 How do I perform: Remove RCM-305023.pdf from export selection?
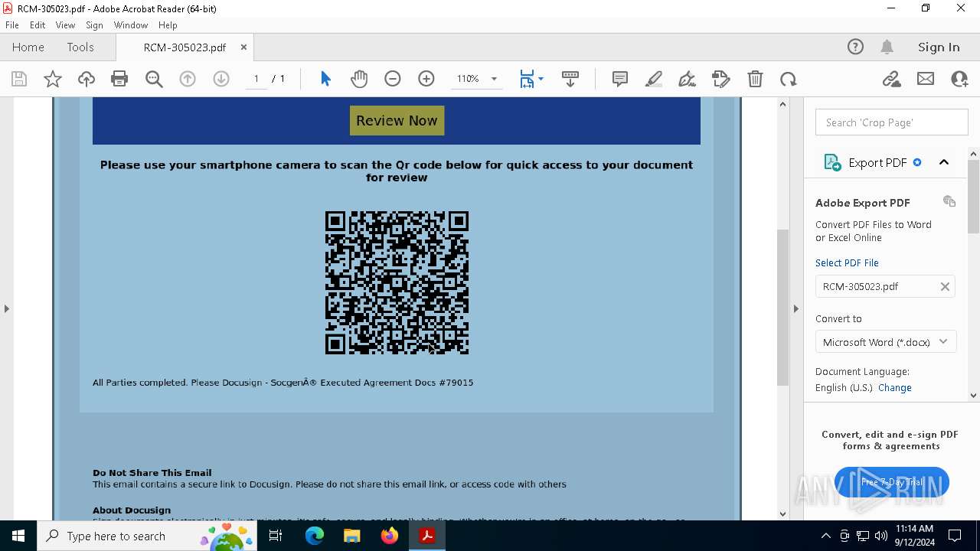click(945, 287)
